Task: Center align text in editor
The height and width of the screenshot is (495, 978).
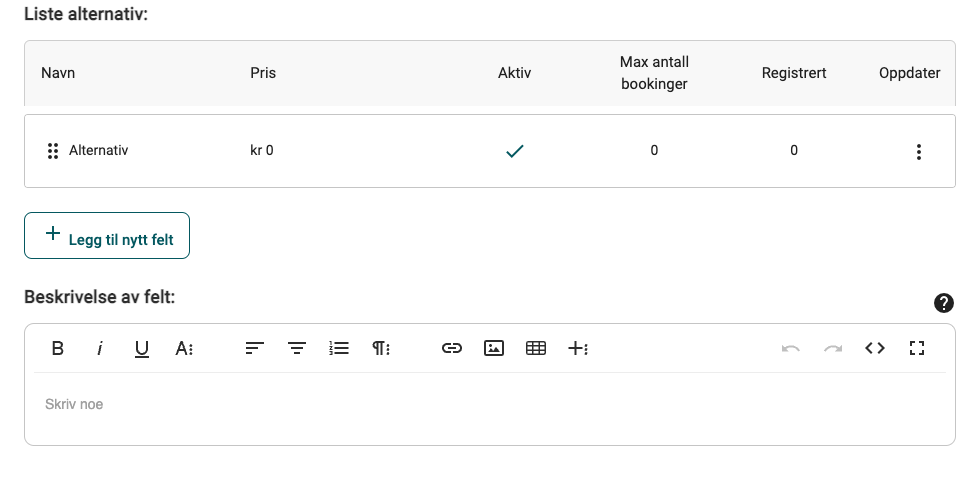Action: 297,348
